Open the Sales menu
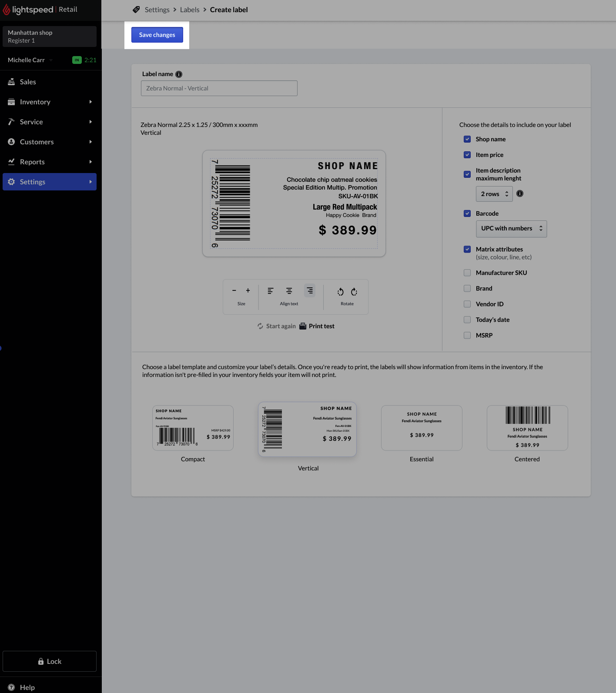 (50, 82)
